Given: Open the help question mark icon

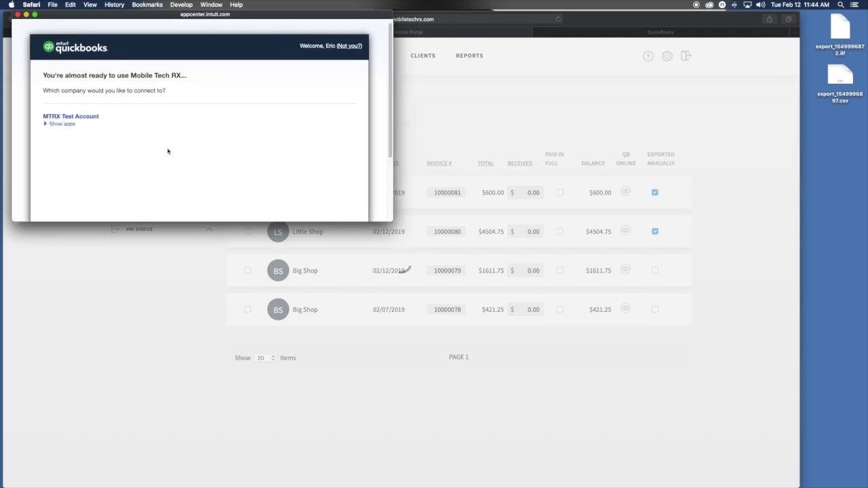Looking at the screenshot, I should [x=648, y=56].
